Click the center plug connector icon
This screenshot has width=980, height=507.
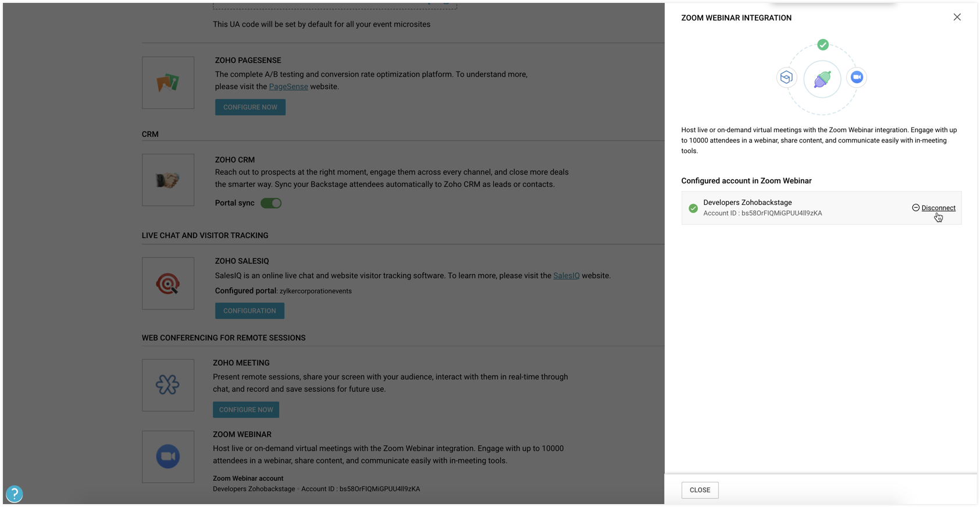click(x=822, y=79)
